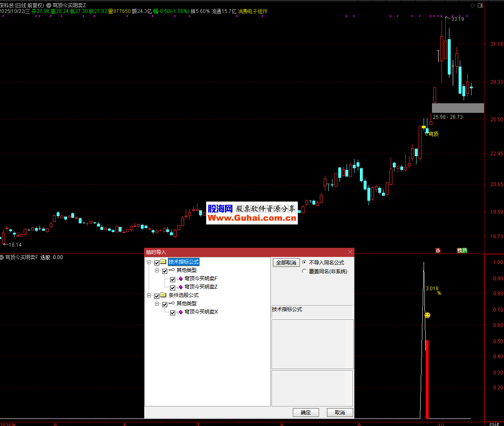
Task: Open sub-chart indicator dropdown arrow beside 穹顶今买明卖F
Action: [x=2, y=257]
